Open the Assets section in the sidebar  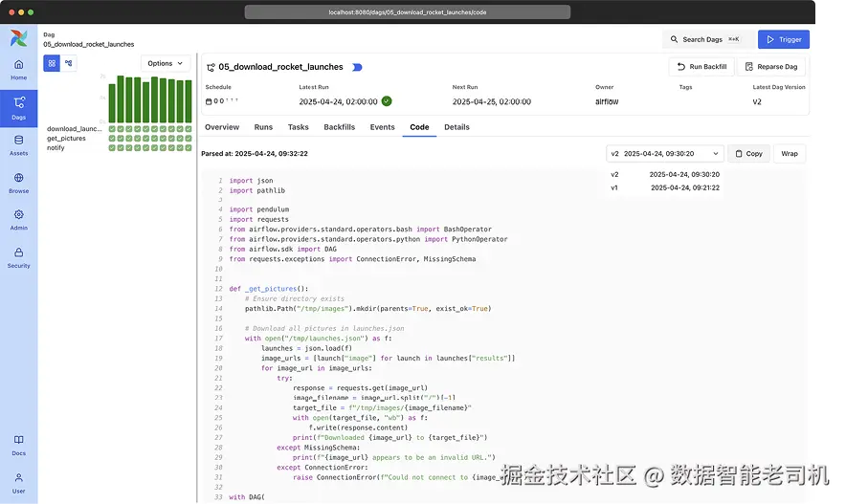click(x=18, y=145)
